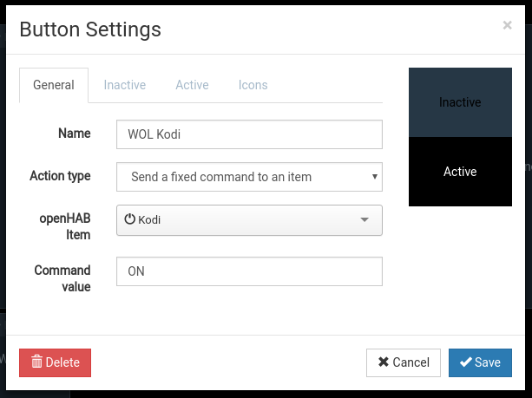Focus the Name field containing WOL Kodi
This screenshot has width=532, height=398.
(x=249, y=134)
